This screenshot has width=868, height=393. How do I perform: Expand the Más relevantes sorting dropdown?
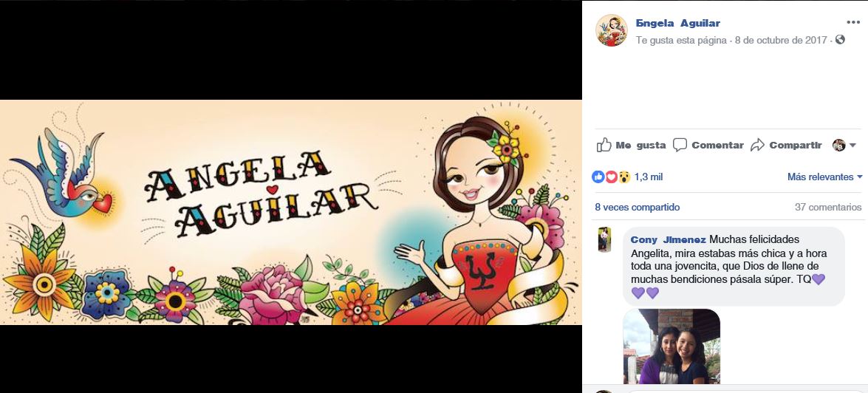point(825,177)
